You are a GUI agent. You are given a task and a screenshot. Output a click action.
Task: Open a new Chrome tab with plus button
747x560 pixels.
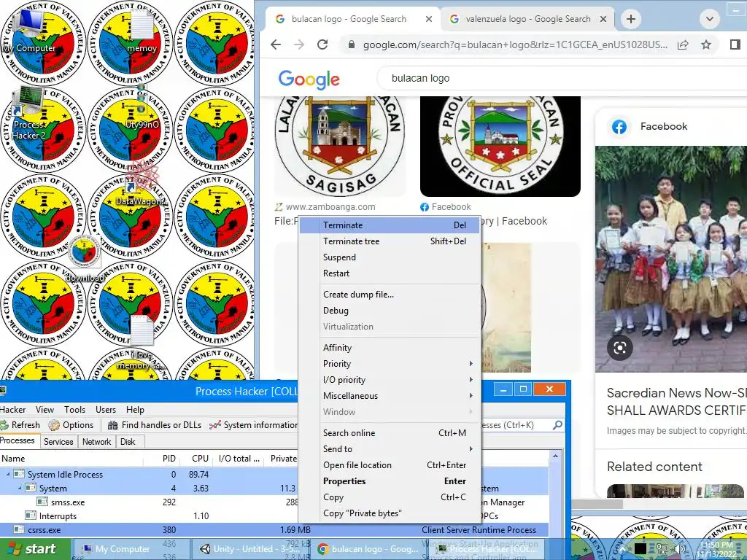[x=631, y=19]
